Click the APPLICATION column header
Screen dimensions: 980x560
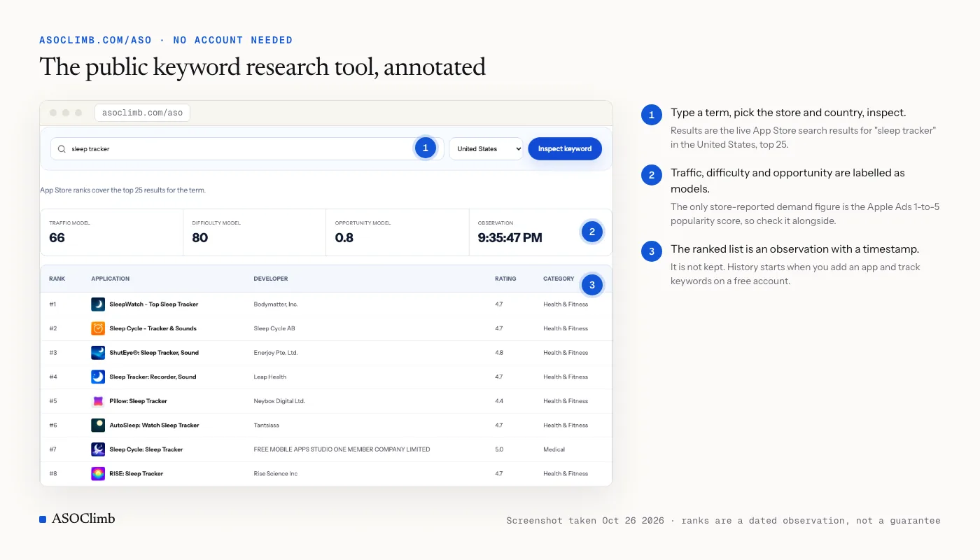[111, 279]
